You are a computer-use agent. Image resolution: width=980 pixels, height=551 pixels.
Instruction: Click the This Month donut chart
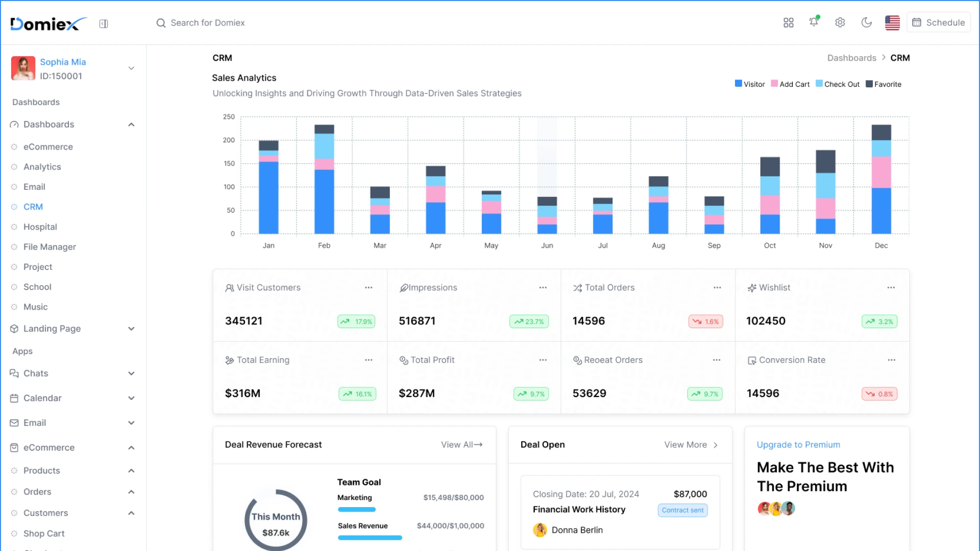[276, 520]
